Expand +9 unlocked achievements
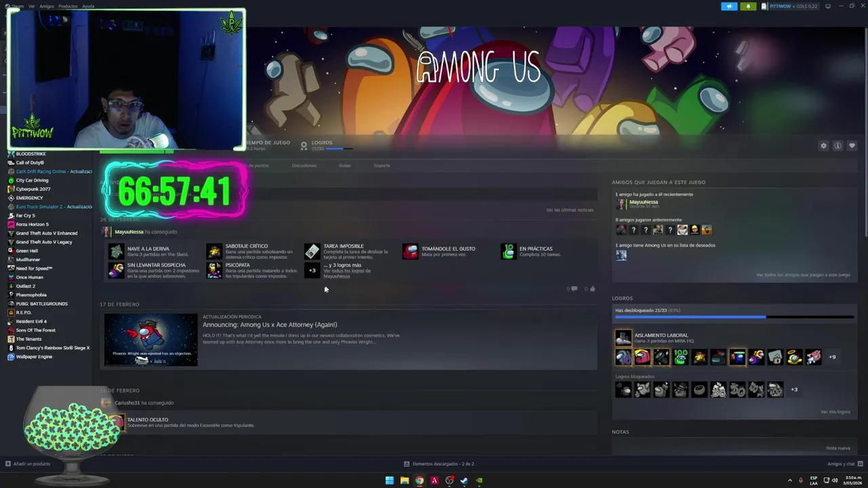Viewport: 868px width, 488px height. (832, 357)
